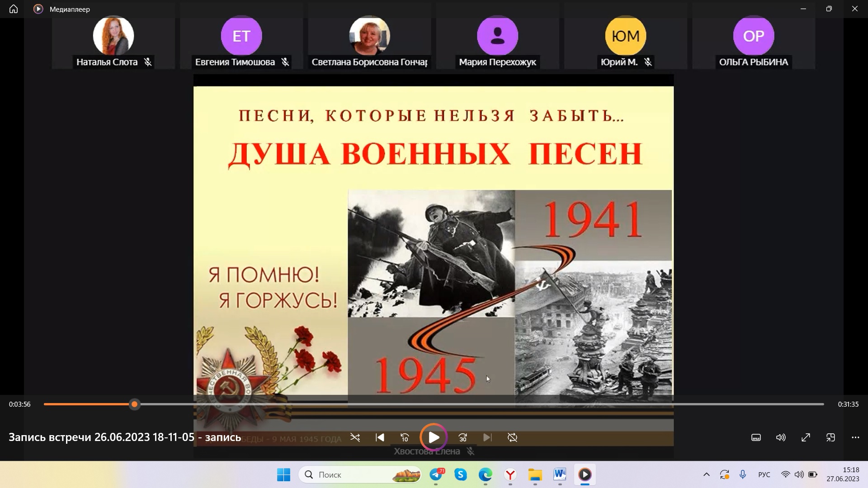
Task: Click video title Запись встречи 26.06.2023
Action: pos(125,437)
